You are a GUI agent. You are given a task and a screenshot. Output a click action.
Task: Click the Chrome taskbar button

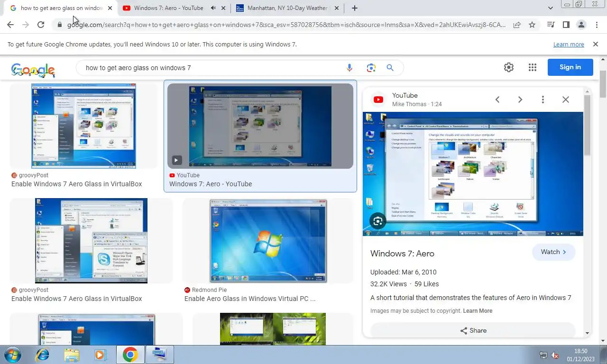[x=130, y=355]
